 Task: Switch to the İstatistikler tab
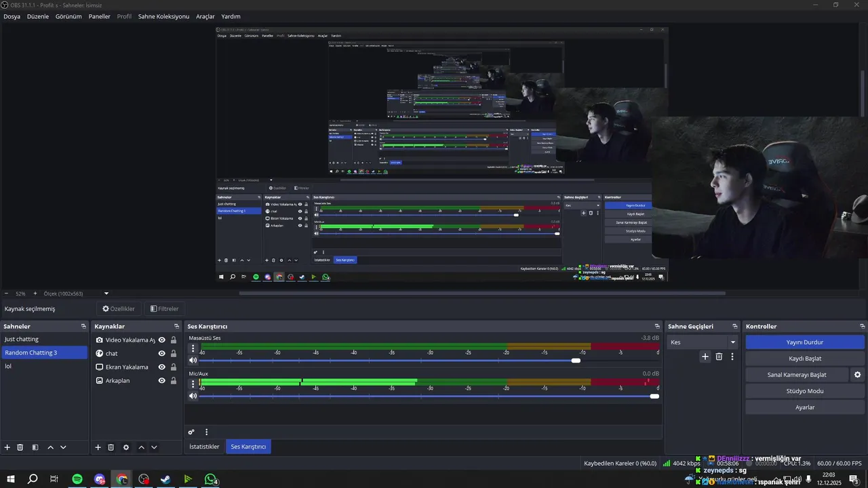tap(204, 447)
